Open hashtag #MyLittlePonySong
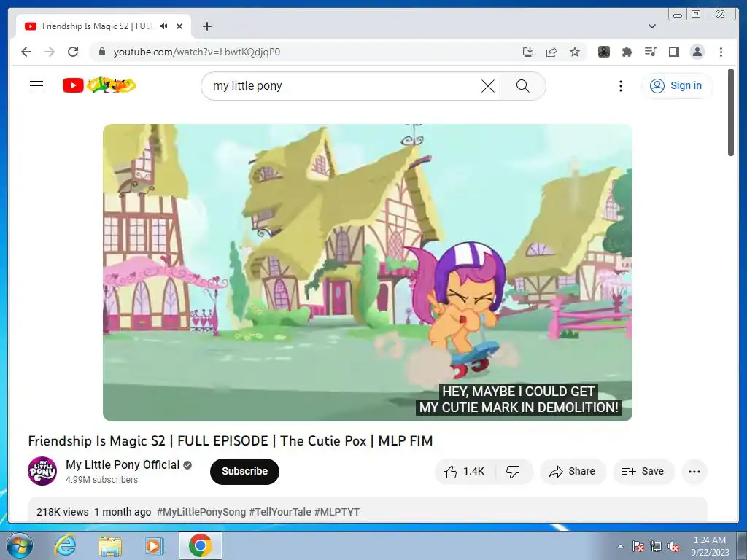Viewport: 747px width, 560px height. coord(201,512)
